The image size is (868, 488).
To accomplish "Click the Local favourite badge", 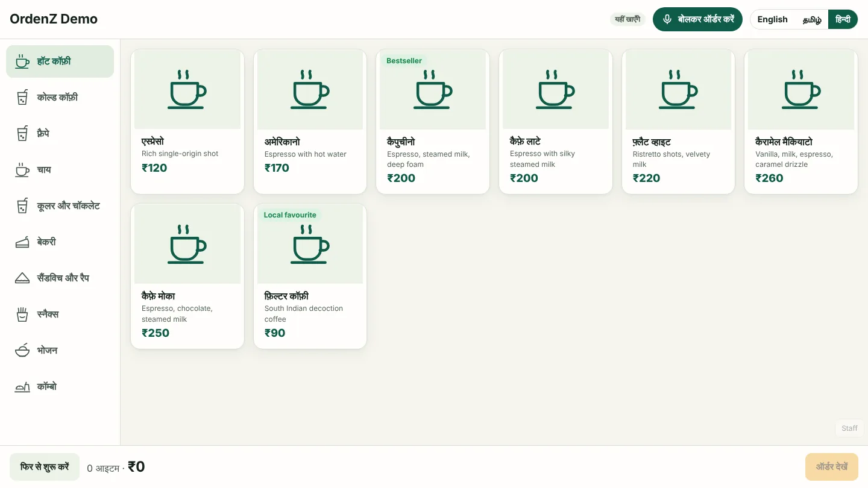I will click(x=290, y=215).
